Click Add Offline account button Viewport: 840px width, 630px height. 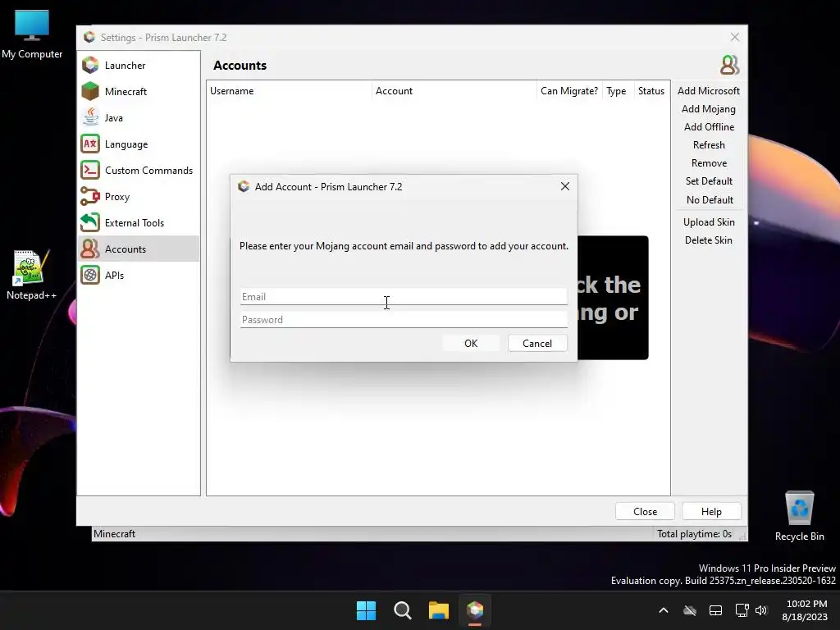click(x=708, y=127)
